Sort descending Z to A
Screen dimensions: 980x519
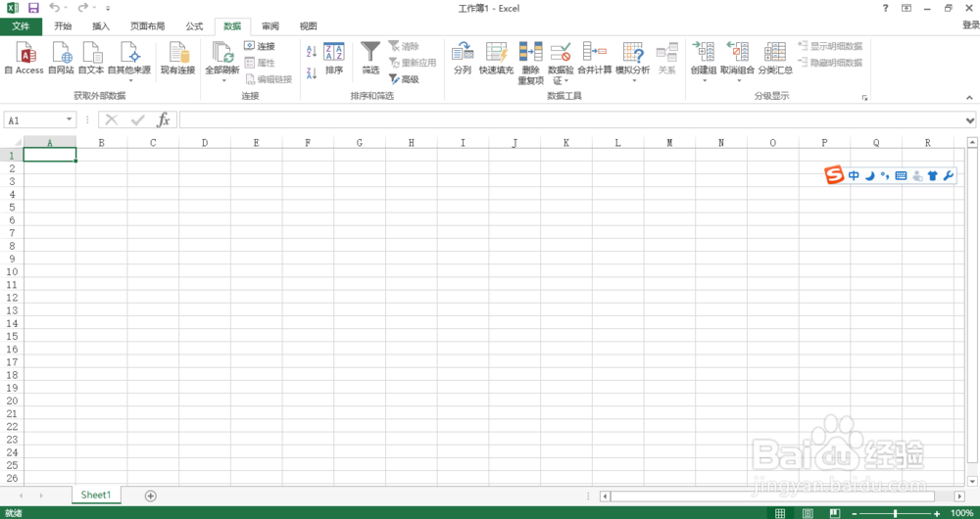click(x=312, y=73)
